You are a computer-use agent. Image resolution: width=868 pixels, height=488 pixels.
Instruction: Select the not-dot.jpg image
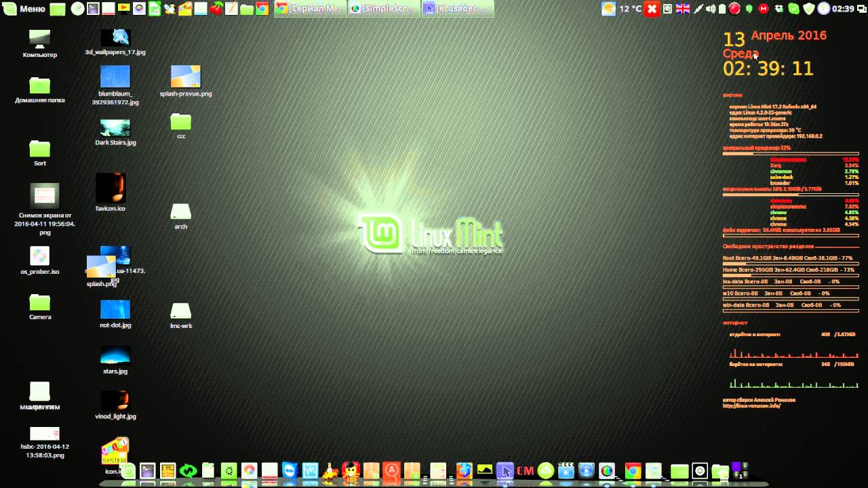tap(115, 314)
